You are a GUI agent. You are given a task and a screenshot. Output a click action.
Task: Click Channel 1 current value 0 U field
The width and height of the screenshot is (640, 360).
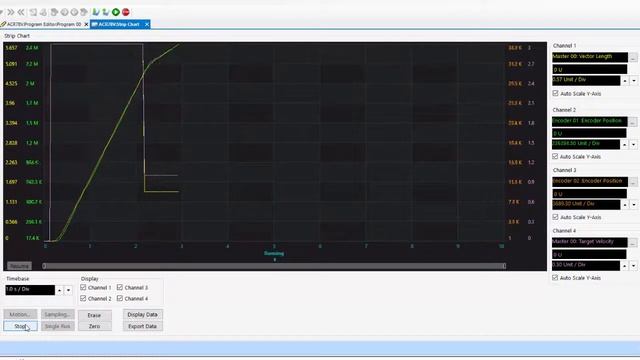coord(589,69)
